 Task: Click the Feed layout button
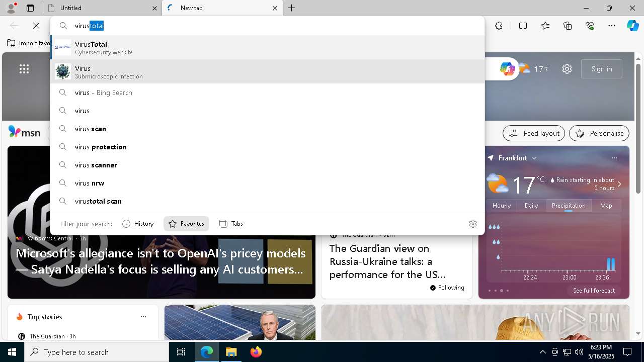click(534, 133)
